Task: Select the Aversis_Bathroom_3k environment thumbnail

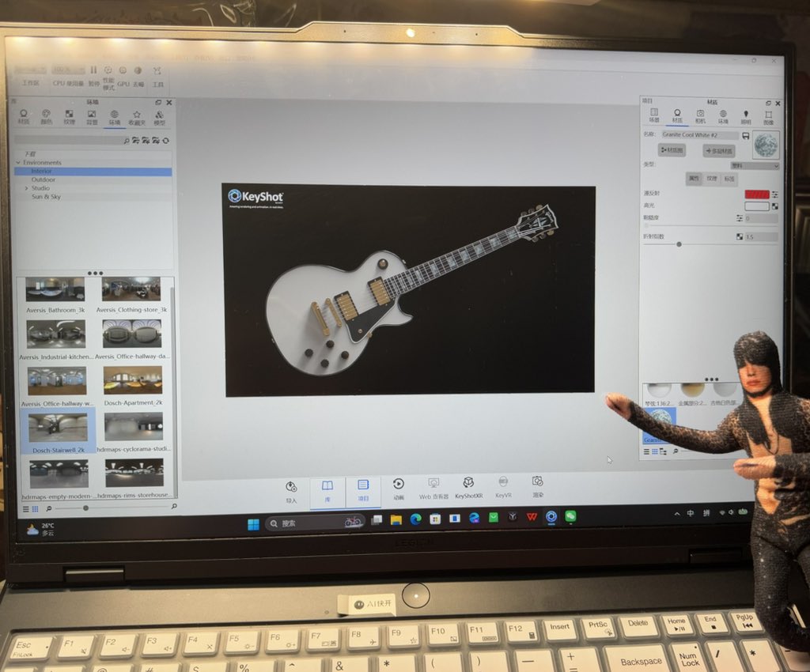Action: [x=55, y=289]
